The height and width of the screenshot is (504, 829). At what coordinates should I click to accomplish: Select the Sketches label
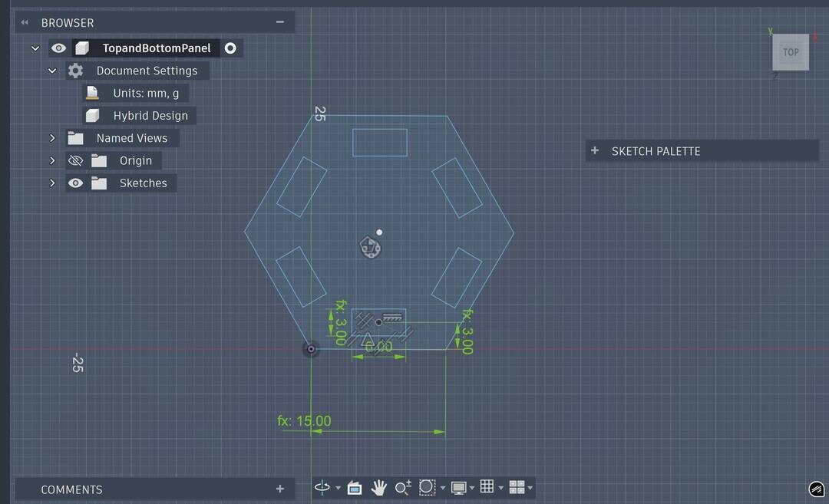pyautogui.click(x=143, y=183)
